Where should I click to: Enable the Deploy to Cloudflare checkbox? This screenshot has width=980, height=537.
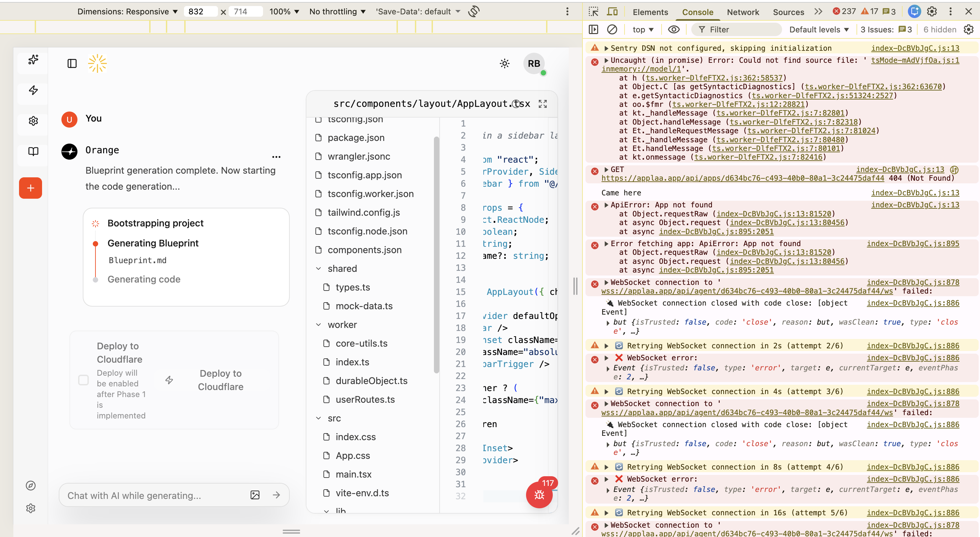[x=83, y=379]
